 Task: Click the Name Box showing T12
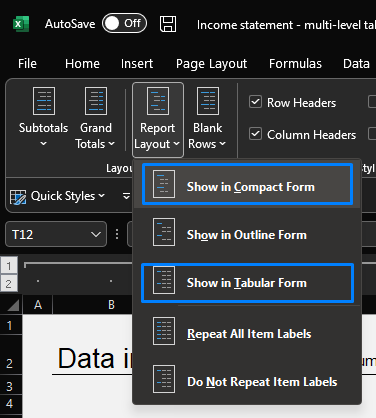(x=56, y=234)
